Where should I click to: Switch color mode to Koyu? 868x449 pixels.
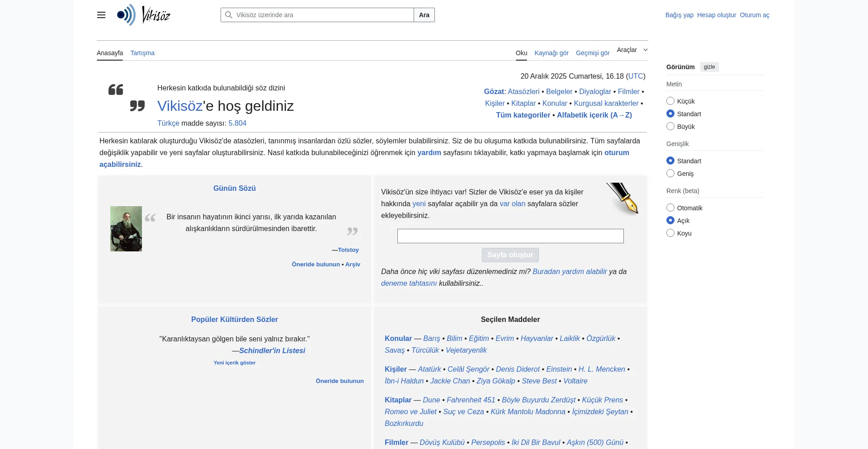pyautogui.click(x=670, y=233)
